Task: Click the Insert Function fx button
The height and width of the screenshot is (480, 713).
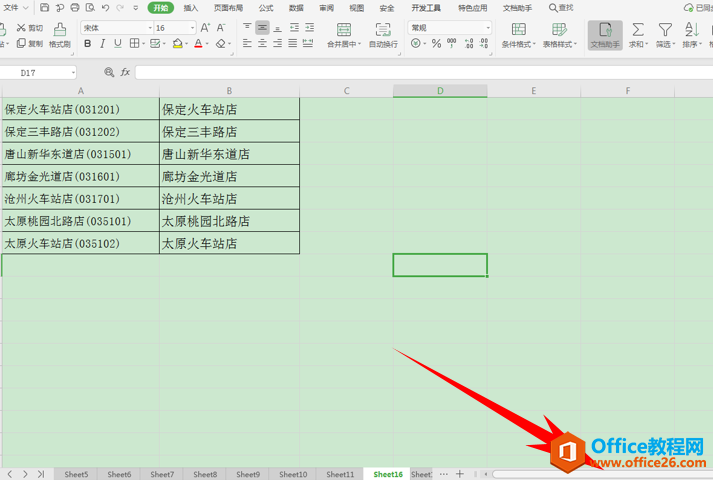Action: point(125,72)
